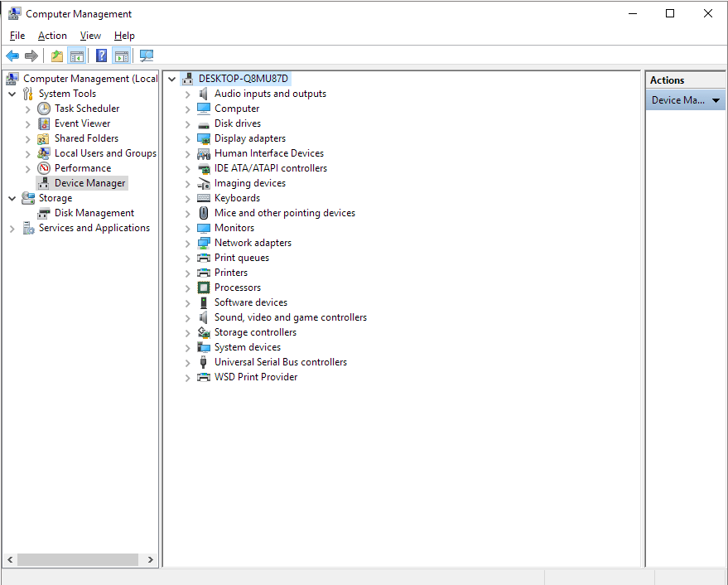Click the Back arrow toolbar button
Viewport: 728px width, 585px height.
coord(12,56)
